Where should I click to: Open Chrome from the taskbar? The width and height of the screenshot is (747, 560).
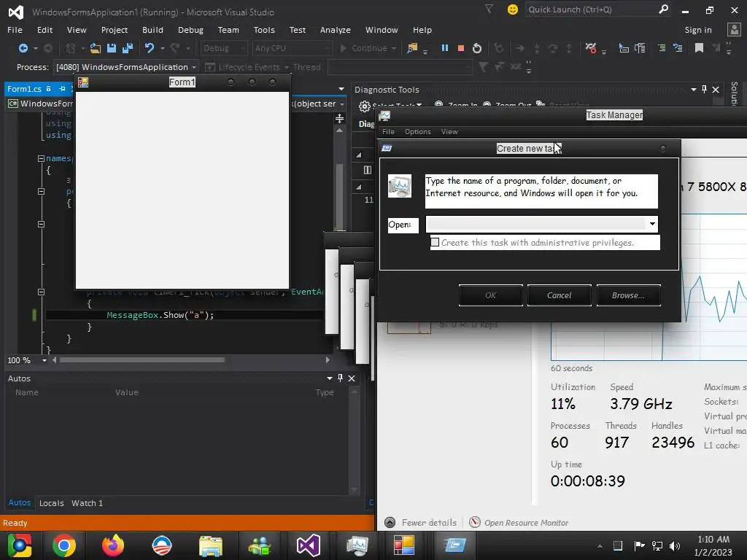64,545
